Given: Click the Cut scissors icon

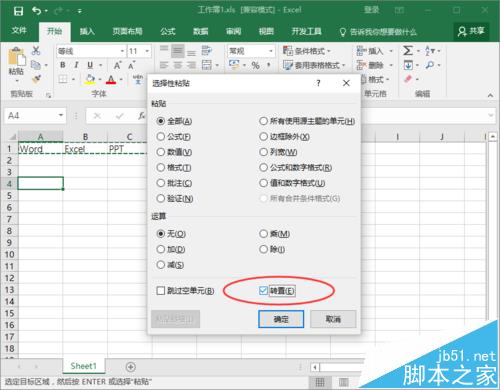Looking at the screenshot, I should pyautogui.click(x=36, y=50).
